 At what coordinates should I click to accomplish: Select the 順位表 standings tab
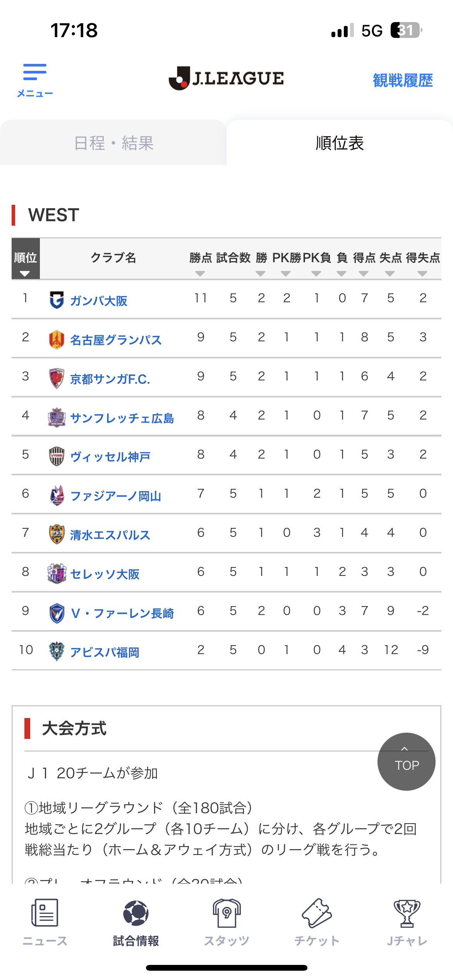point(340,143)
